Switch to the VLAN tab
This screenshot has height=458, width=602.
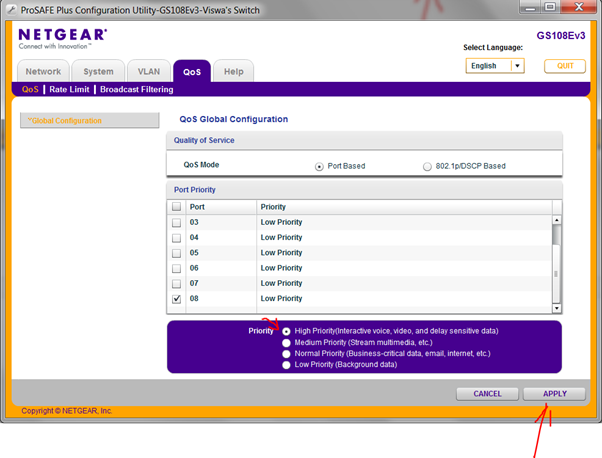pyautogui.click(x=149, y=71)
